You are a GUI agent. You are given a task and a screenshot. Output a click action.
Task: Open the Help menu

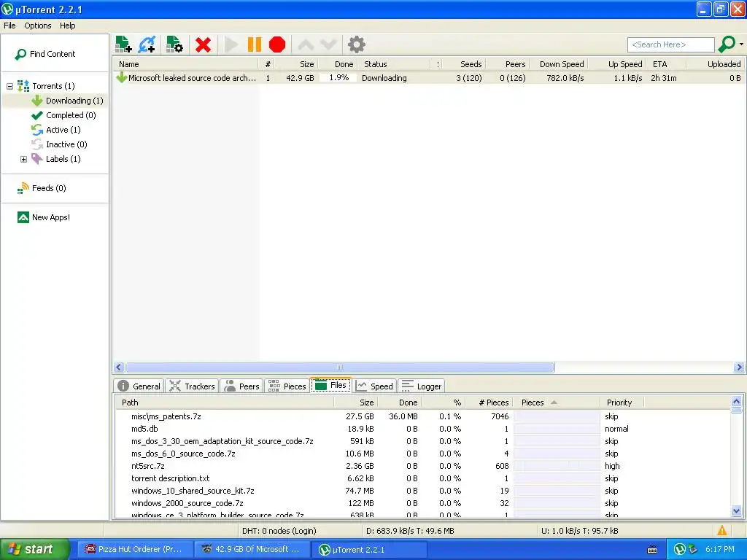coord(67,26)
